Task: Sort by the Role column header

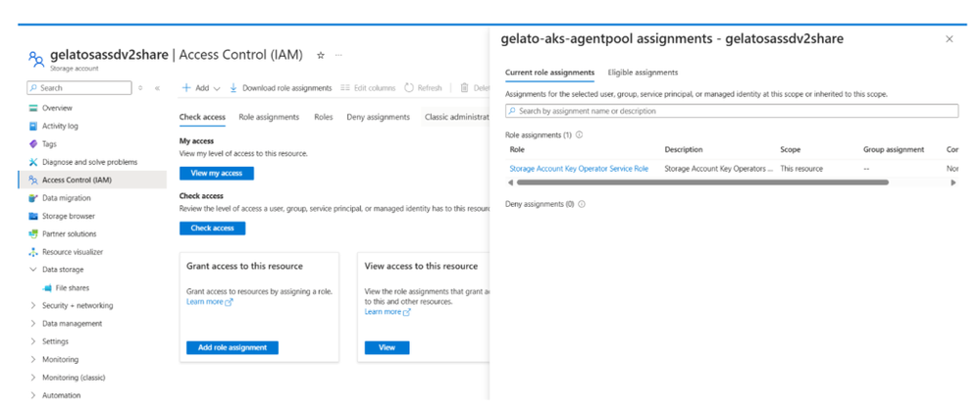Action: tap(517, 150)
